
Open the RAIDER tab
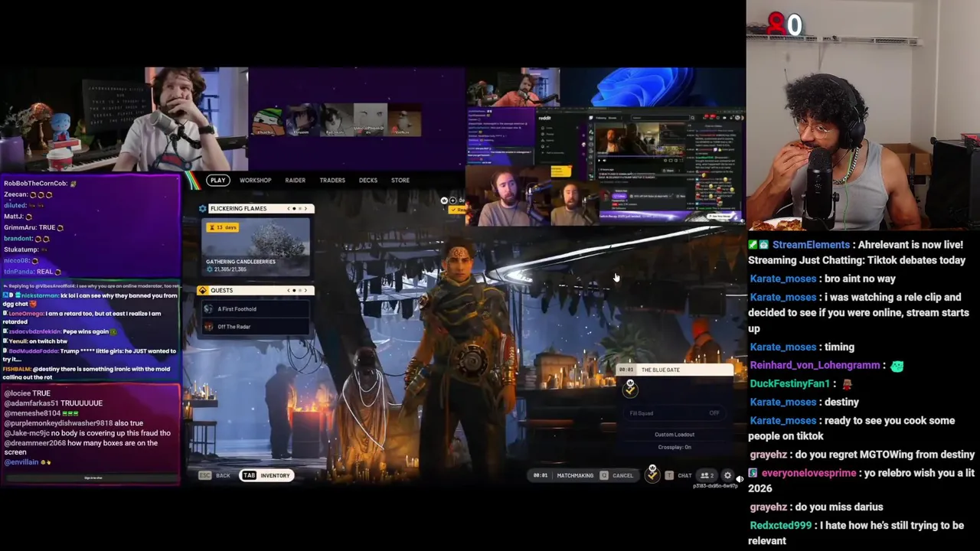click(295, 181)
